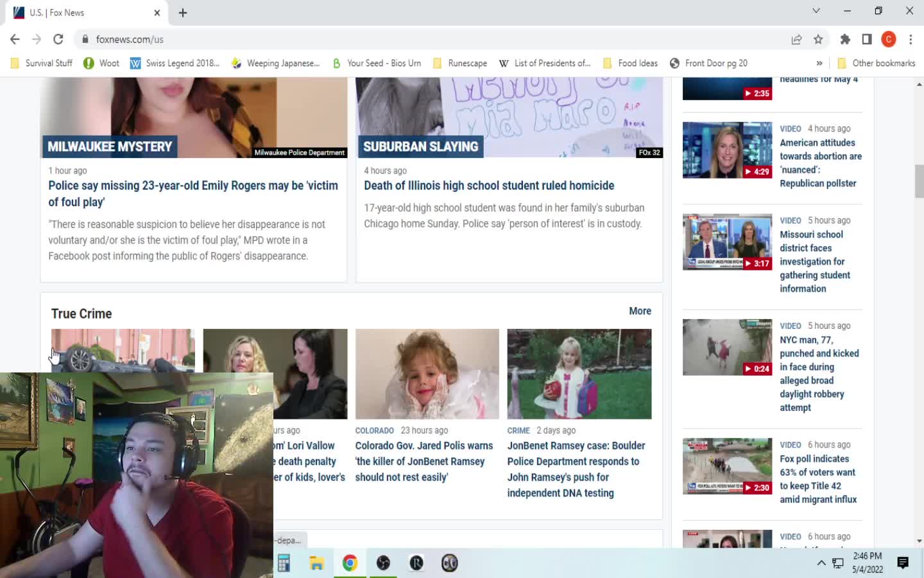Screen dimensions: 924x578
Task: Play the 0:24 NYC robbery video
Action: [x=728, y=347]
